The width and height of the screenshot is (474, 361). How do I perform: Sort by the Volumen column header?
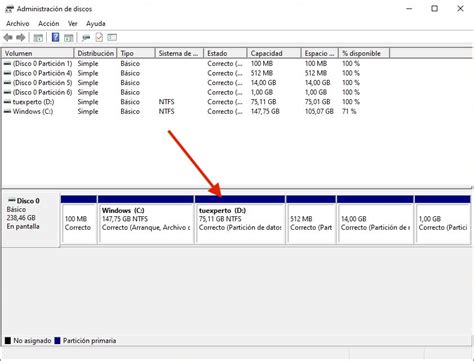click(x=38, y=53)
